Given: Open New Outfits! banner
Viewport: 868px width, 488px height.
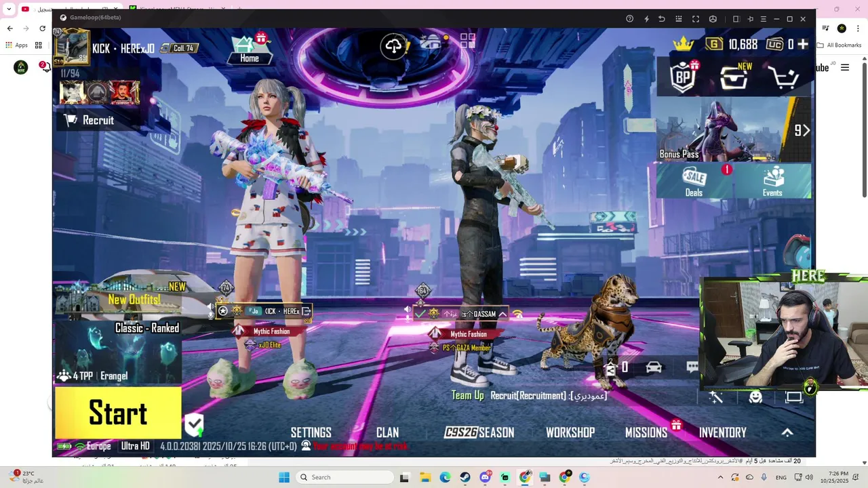Looking at the screenshot, I should coord(121,299).
